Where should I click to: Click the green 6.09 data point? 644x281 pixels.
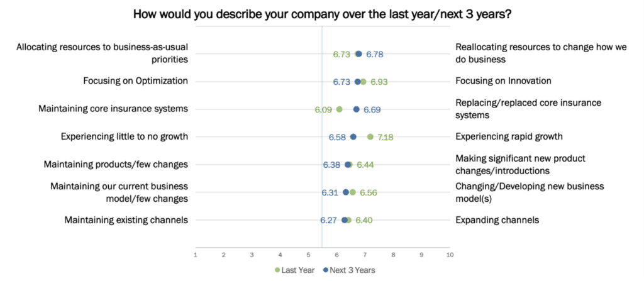click(339, 109)
